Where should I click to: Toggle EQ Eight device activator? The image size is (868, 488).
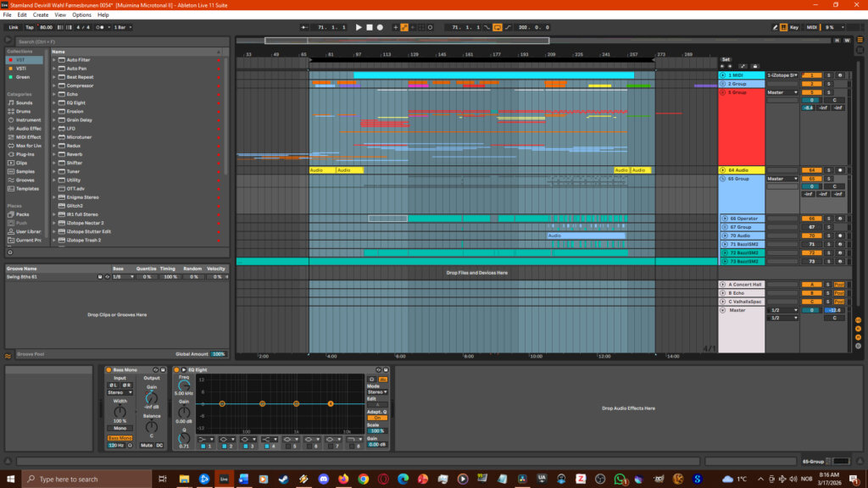pos(176,369)
